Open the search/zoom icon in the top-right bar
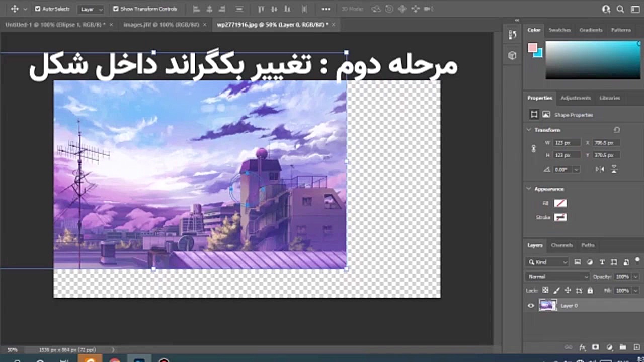The image size is (644, 362). pos(621,9)
